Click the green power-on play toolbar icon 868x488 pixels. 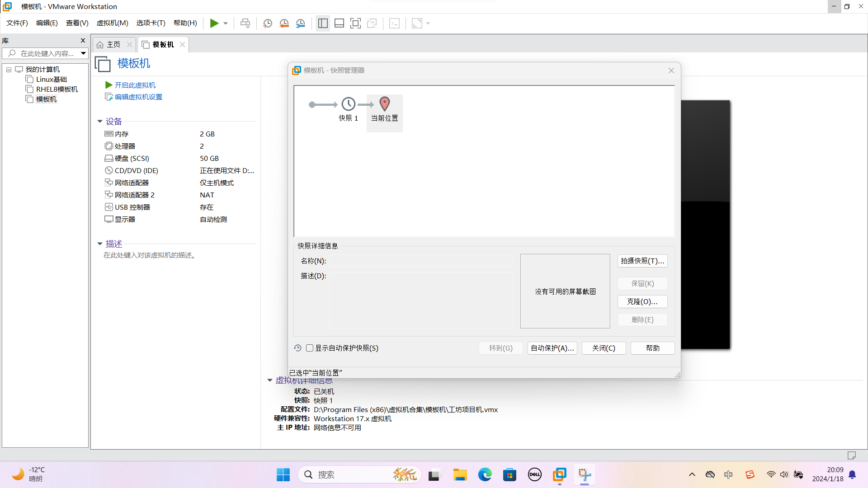click(214, 23)
